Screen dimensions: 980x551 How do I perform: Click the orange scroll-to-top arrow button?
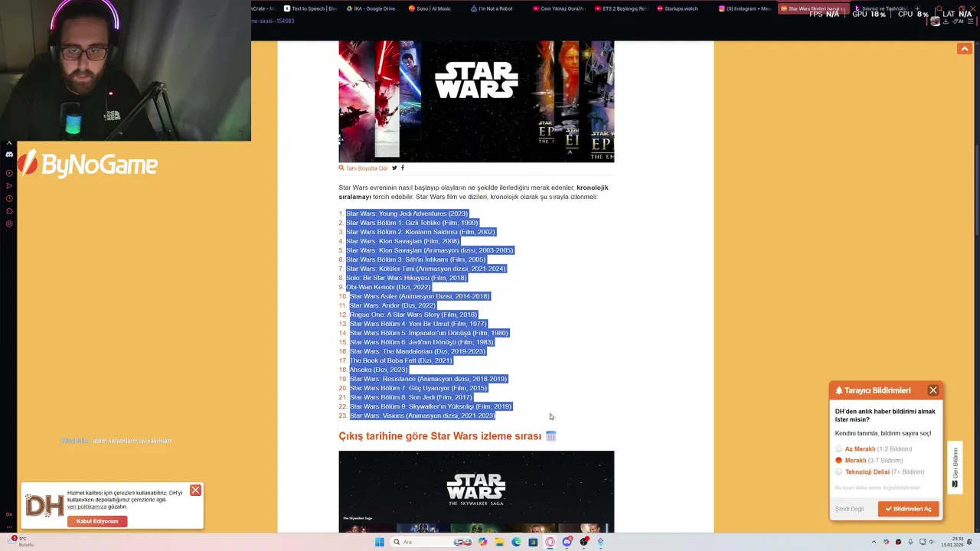point(964,49)
